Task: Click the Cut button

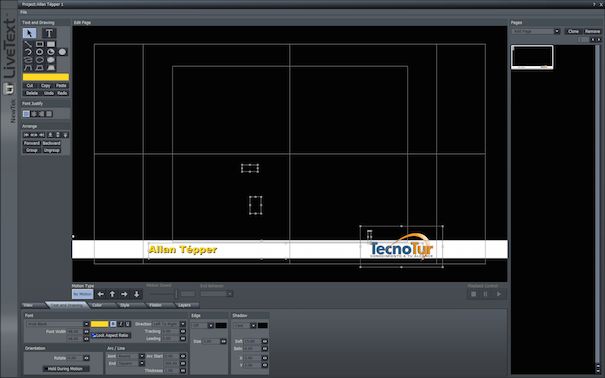Action: point(30,86)
